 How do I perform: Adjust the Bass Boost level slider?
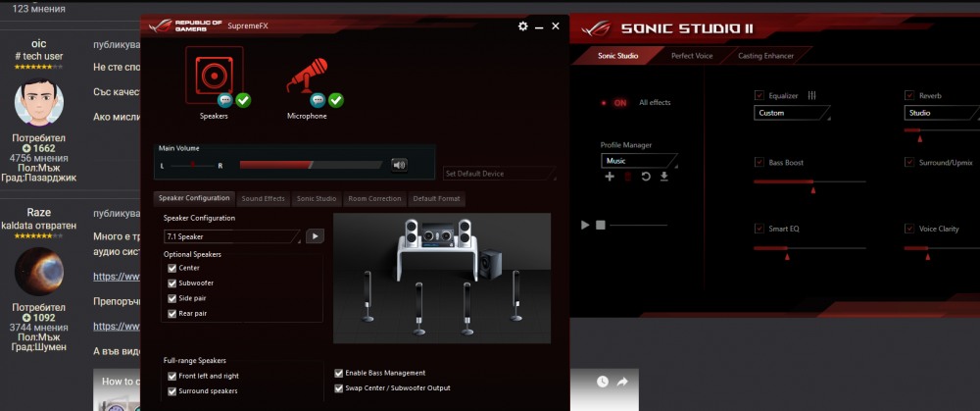[809, 183]
